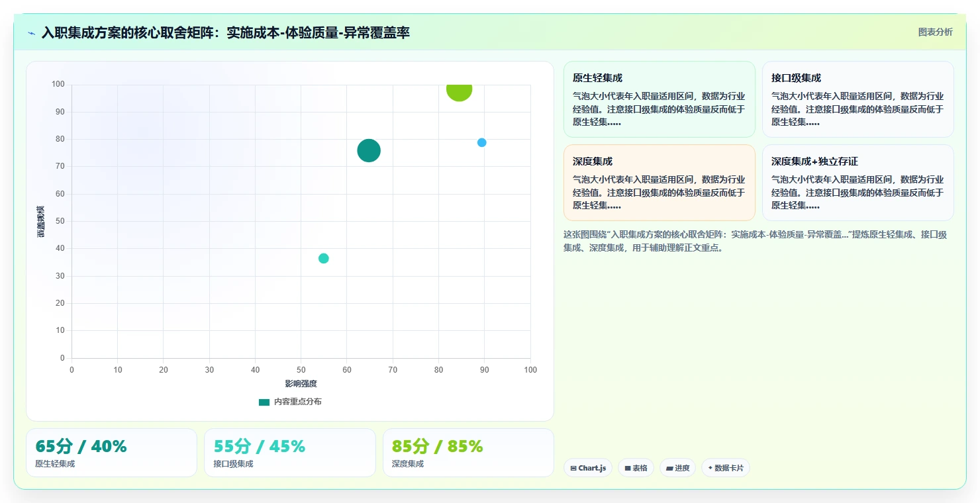The width and height of the screenshot is (980, 503).
Task: Select the small blue bubble near 90
Action: coord(481,142)
